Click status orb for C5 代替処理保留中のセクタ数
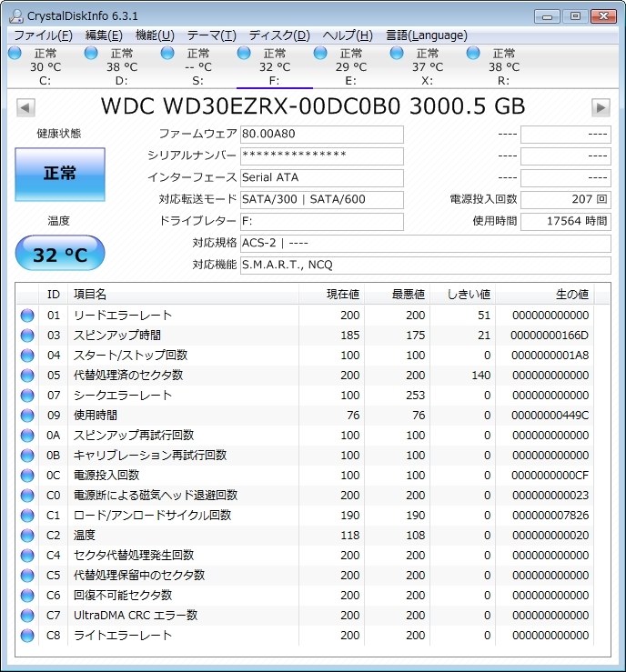The height and width of the screenshot is (672, 626). point(27,576)
